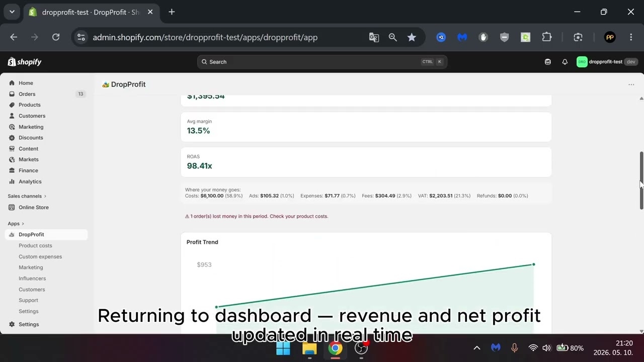Screen dimensions: 644x362
Task: Open the Sidekick assistant icon
Action: pyautogui.click(x=548, y=62)
